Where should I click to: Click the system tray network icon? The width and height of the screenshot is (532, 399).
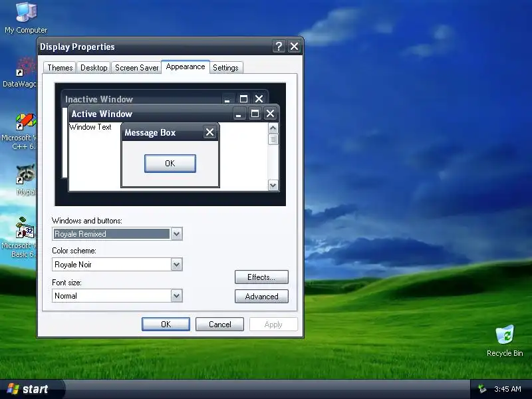point(481,389)
